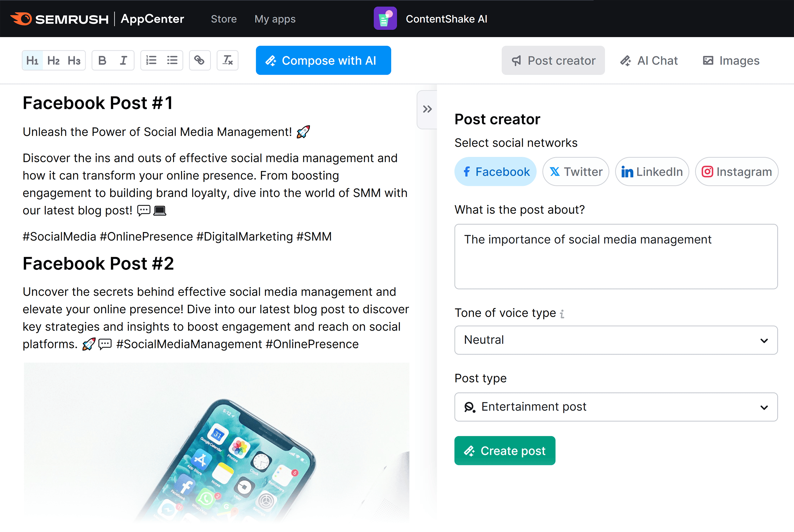Expand the Post type dropdown
This screenshot has height=532, width=794.
616,407
